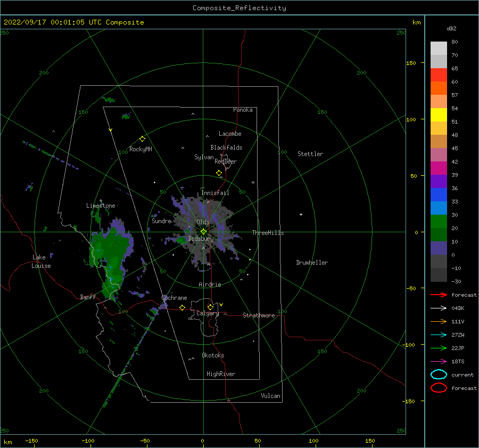This screenshot has height=448, width=479.
Task: Select the light gray 70-80 dBZ swatch
Action: coord(439,48)
